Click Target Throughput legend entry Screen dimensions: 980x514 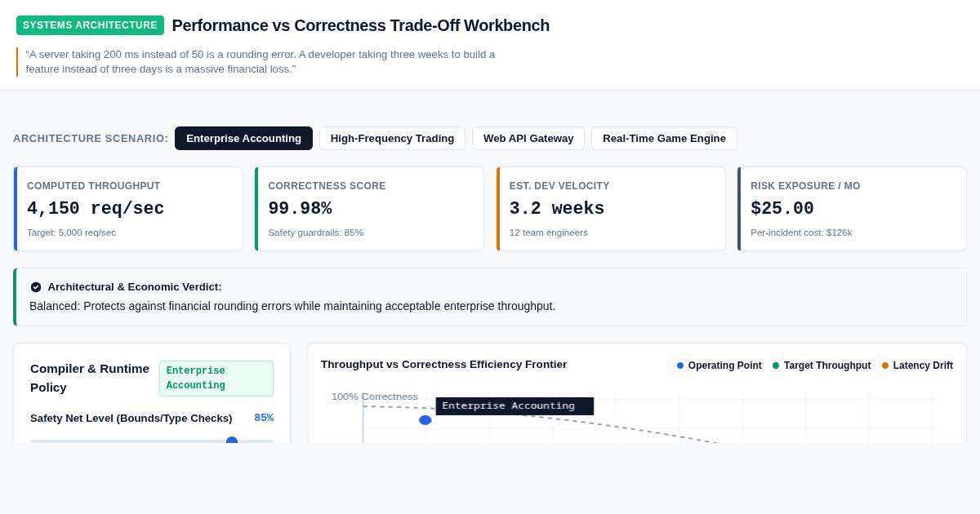point(822,366)
